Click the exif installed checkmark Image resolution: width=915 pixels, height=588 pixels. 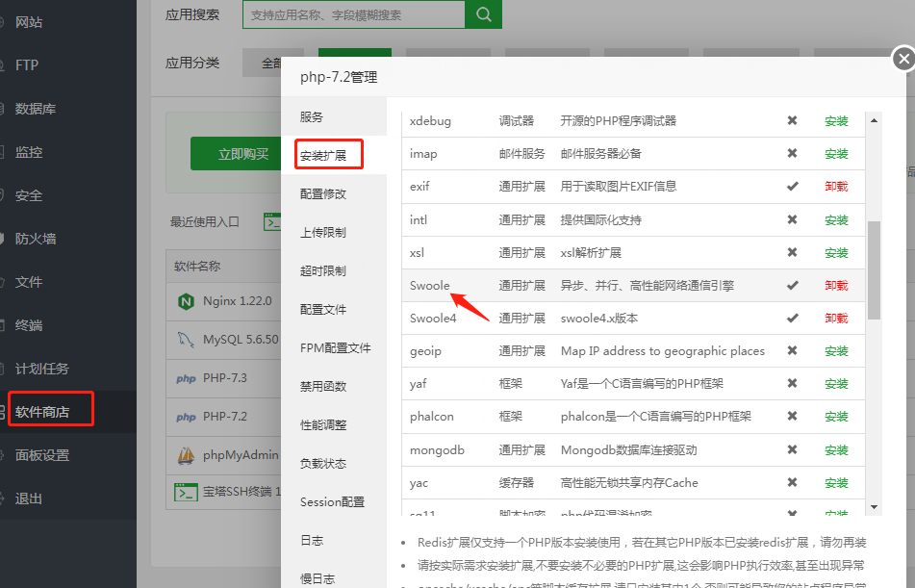793,187
